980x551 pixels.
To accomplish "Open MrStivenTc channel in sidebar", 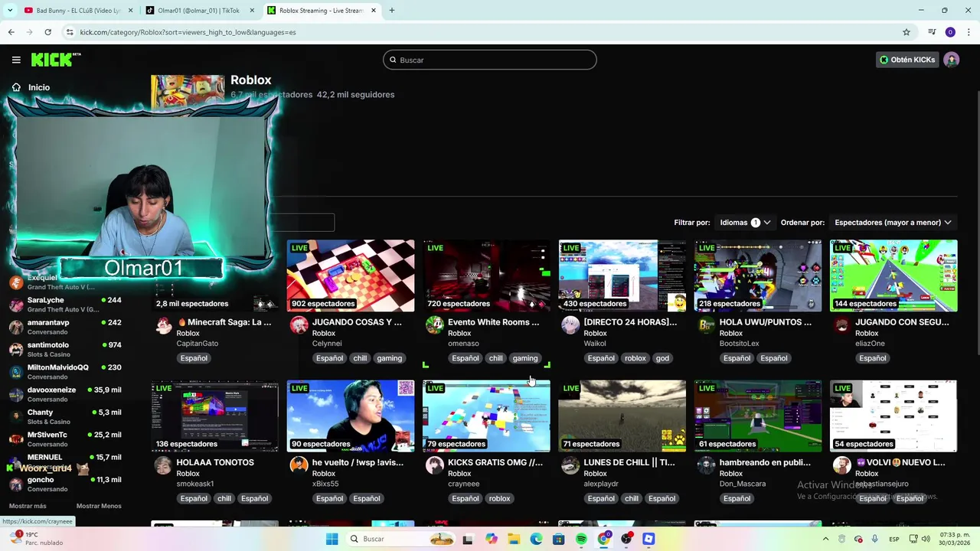I will (66, 439).
